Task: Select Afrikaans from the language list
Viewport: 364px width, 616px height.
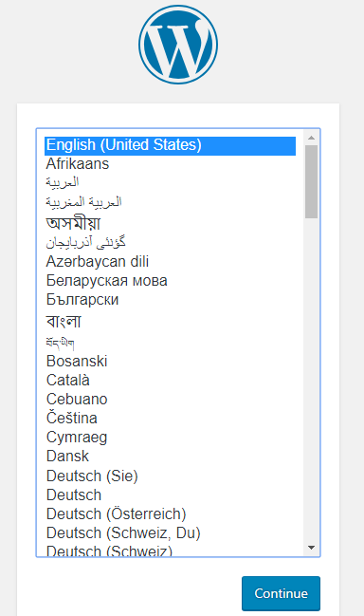Action: pyautogui.click(x=171, y=164)
